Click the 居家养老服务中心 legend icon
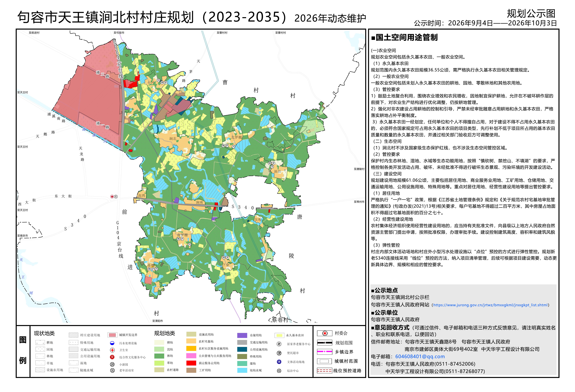The height and width of the screenshot is (392, 575). [x=279, y=344]
